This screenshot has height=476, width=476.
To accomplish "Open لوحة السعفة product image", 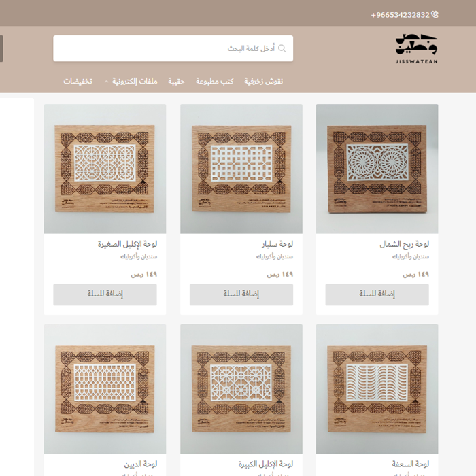I will click(377, 389).
